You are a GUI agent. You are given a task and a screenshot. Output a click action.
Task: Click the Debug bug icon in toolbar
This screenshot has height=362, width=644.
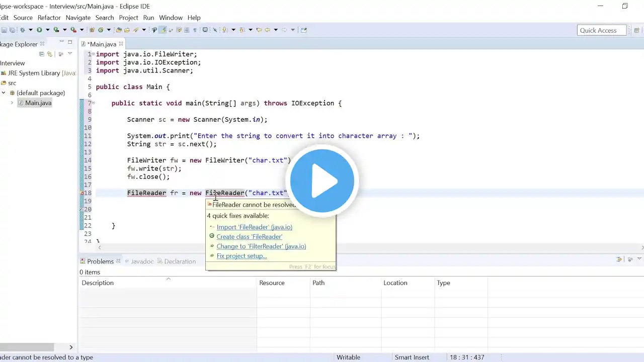point(22,30)
